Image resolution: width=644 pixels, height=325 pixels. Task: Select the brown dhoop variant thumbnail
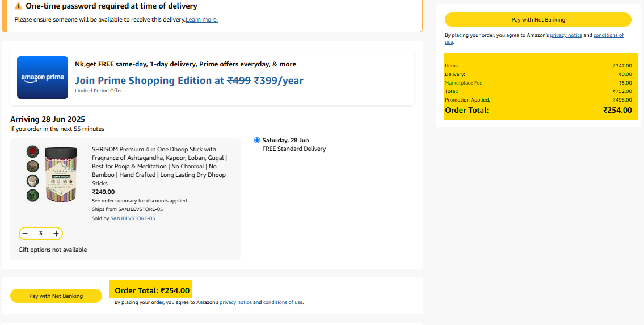[33, 166]
